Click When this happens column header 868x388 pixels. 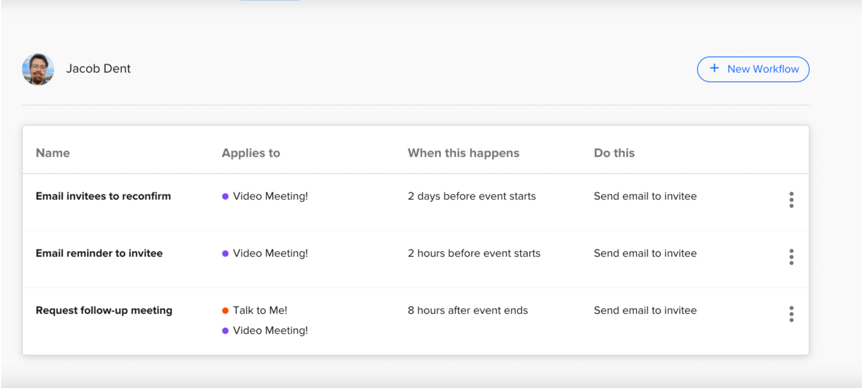(463, 153)
